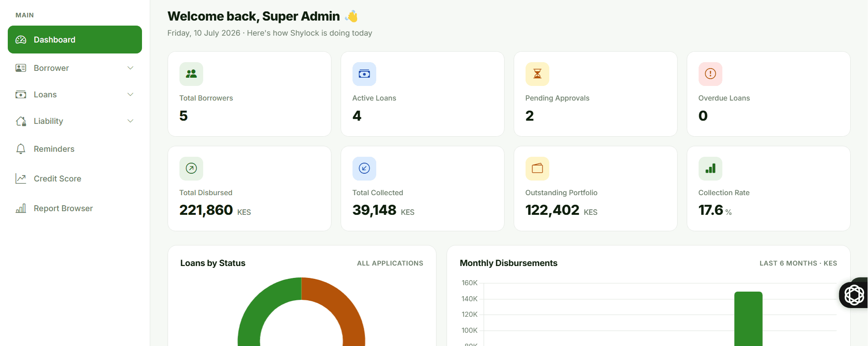Click the Overdue Loans label
Image resolution: width=868 pixels, height=346 pixels.
(x=724, y=98)
